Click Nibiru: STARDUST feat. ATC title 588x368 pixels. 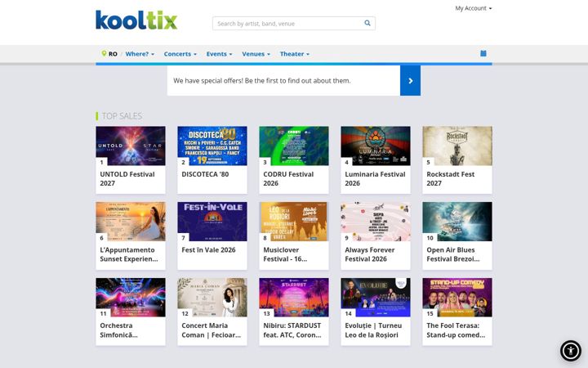click(x=292, y=330)
